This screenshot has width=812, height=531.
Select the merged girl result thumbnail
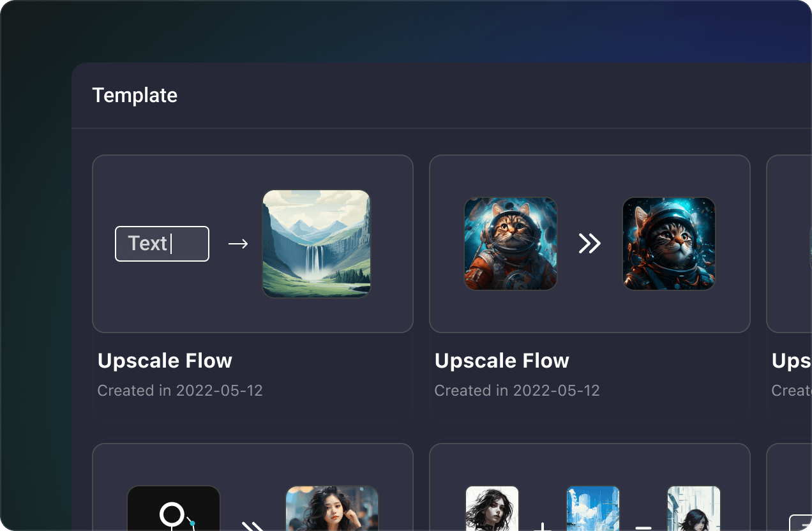coord(694,508)
